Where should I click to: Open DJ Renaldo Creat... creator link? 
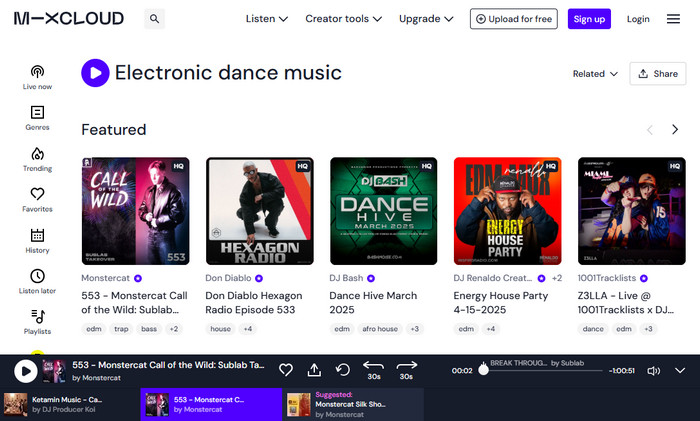[x=493, y=278]
